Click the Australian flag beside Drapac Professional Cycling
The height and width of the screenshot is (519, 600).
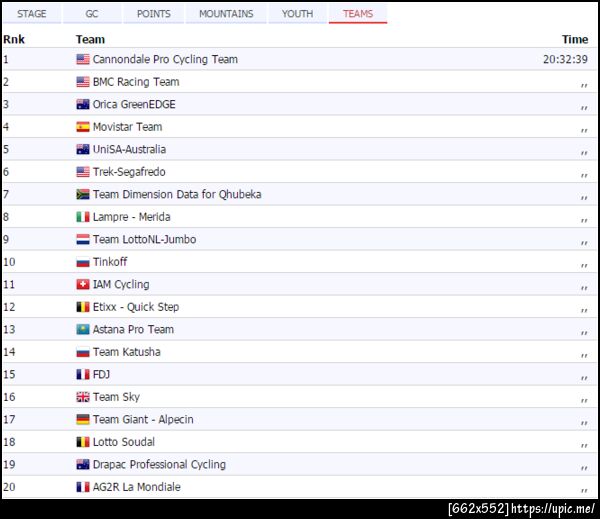tap(83, 465)
